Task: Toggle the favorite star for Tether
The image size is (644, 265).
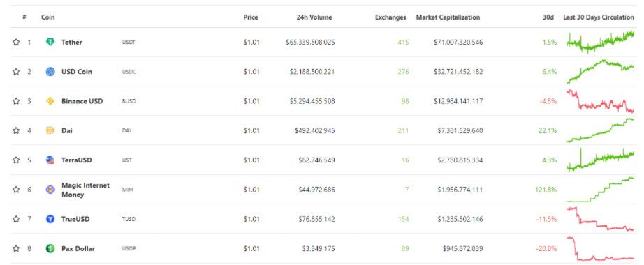Action: point(16,42)
